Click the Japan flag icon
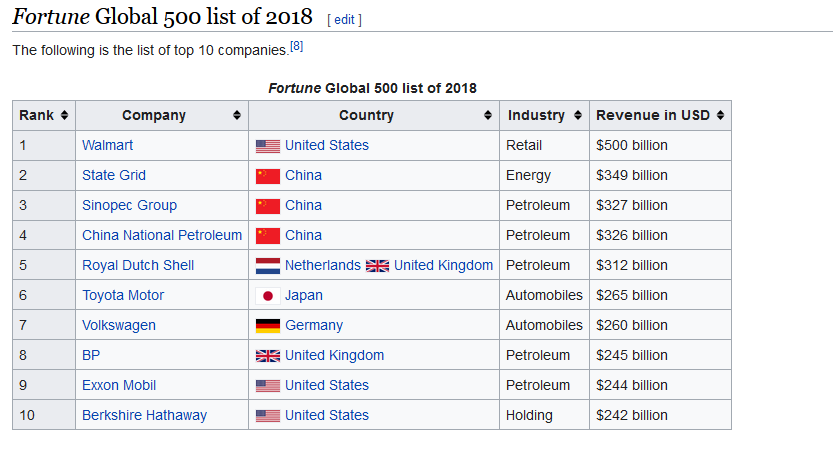The image size is (833, 451). tap(268, 296)
